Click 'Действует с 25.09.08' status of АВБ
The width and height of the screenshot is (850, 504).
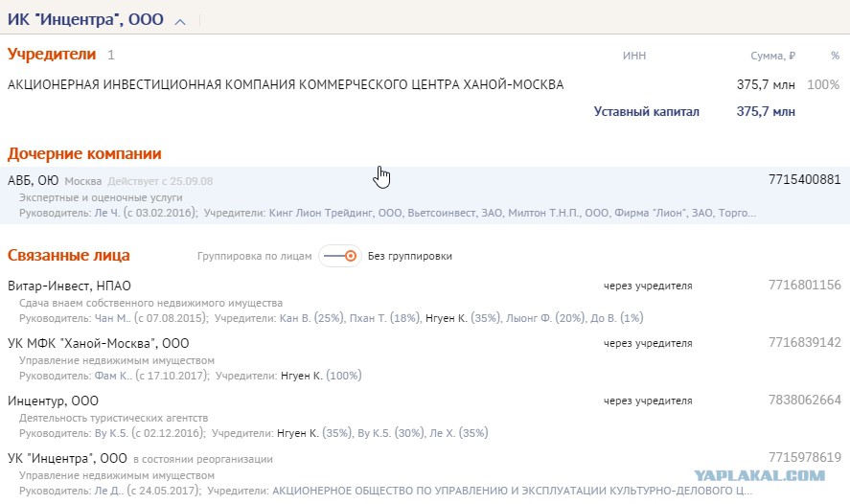coord(160,181)
